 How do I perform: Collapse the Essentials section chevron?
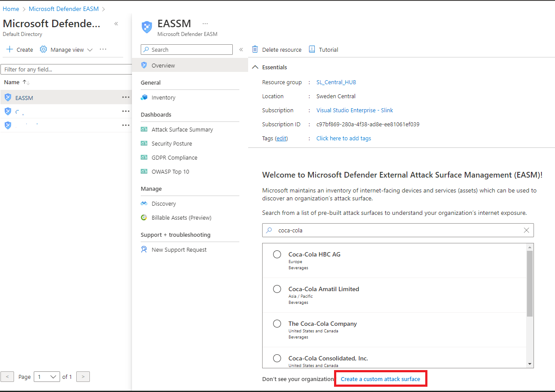(255, 67)
